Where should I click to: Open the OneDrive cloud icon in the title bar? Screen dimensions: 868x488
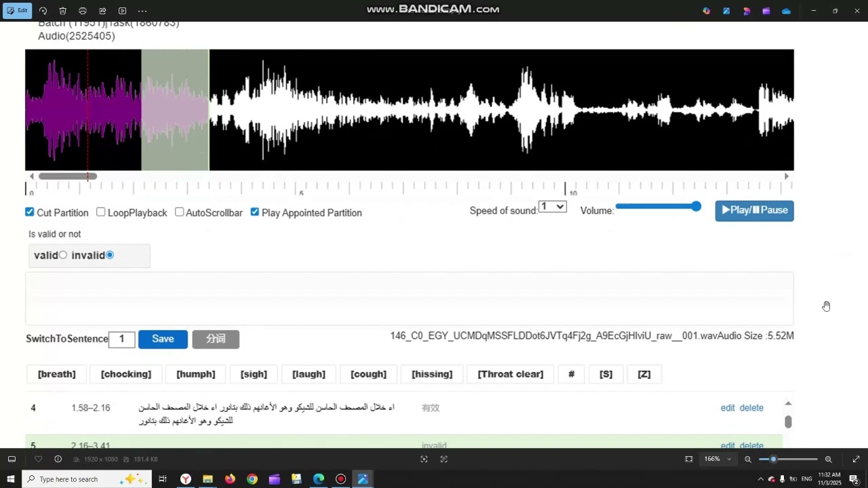click(786, 11)
